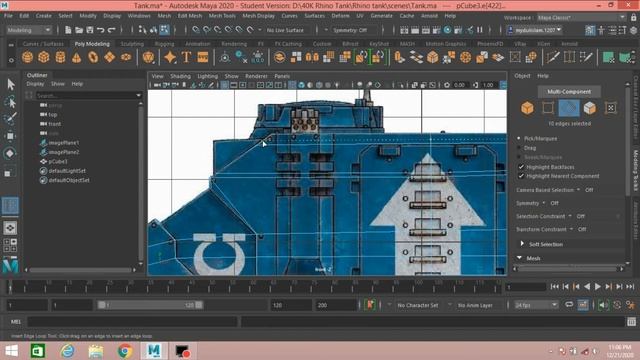640x360 pixels.
Task: Open the Mesh Tools menu
Action: click(222, 16)
